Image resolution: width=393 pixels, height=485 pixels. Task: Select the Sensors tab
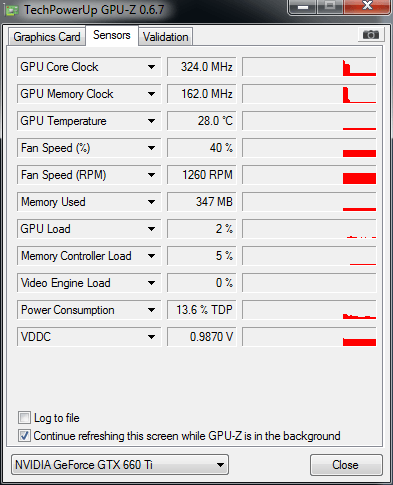click(112, 35)
